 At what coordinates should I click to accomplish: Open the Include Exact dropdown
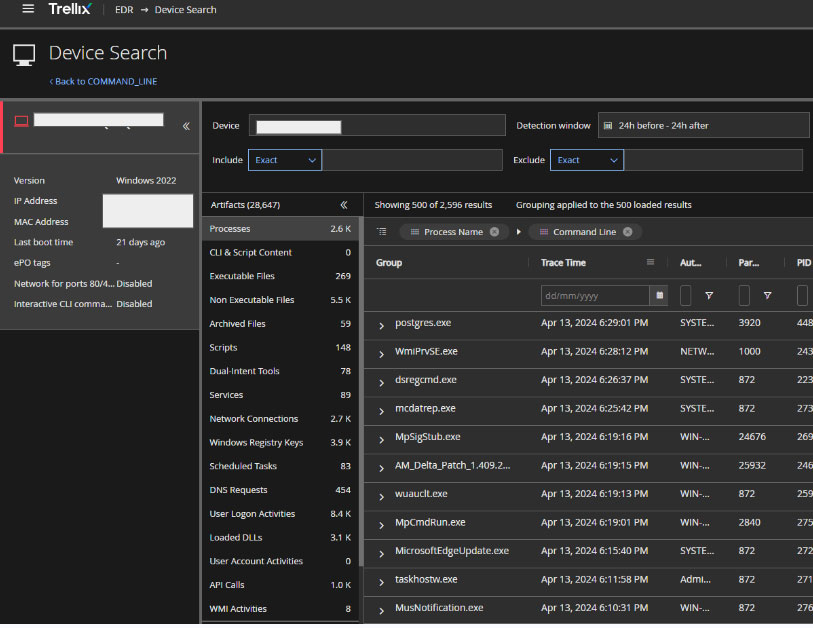(x=285, y=160)
